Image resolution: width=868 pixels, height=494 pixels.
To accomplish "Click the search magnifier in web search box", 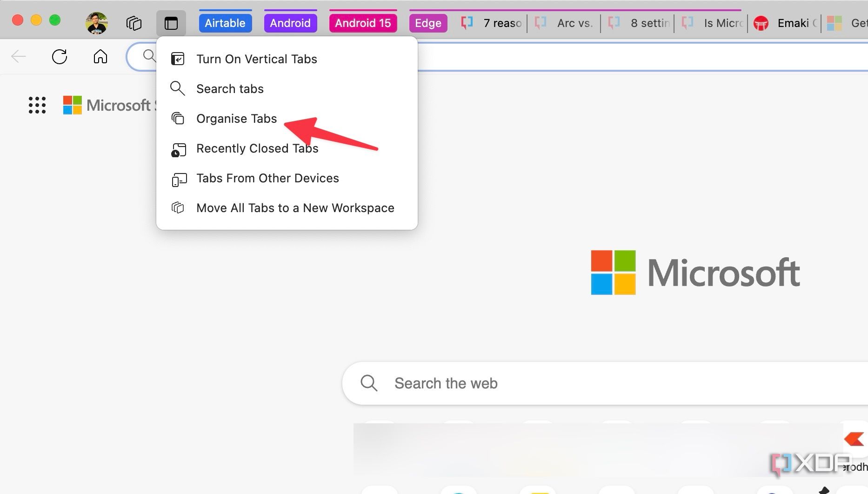I will click(x=369, y=383).
